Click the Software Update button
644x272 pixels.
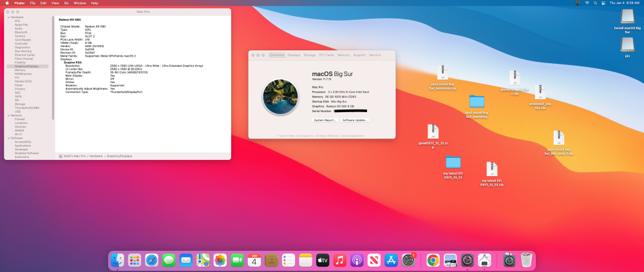(355, 120)
